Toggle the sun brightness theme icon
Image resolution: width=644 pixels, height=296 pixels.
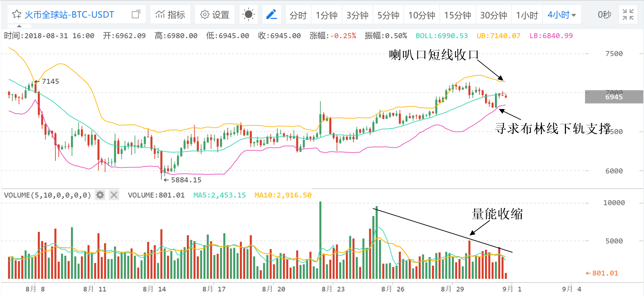[249, 14]
